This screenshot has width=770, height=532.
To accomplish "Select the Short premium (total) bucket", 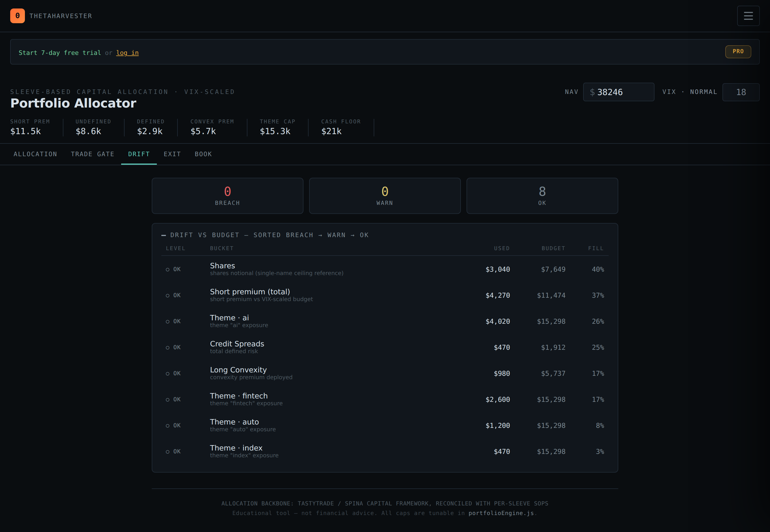I will coord(250,292).
